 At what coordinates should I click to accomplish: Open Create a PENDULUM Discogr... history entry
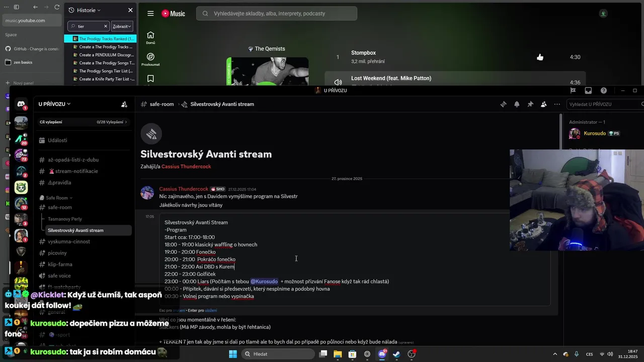point(100,55)
